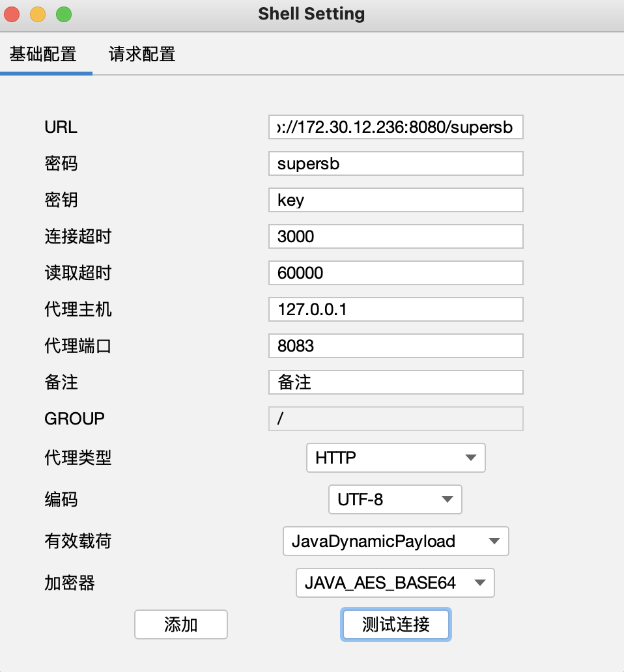Screen dimensions: 624x672
Task: Click the 密钥 field with value key
Action: (x=395, y=201)
